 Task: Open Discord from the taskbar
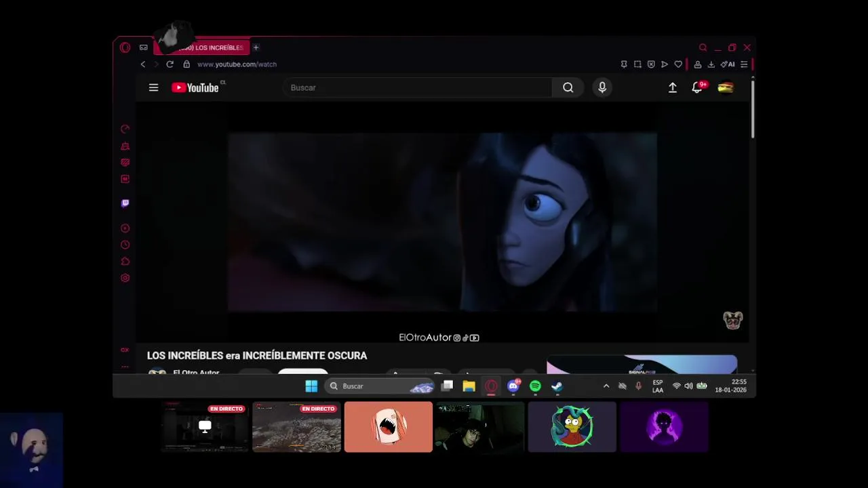(x=513, y=386)
